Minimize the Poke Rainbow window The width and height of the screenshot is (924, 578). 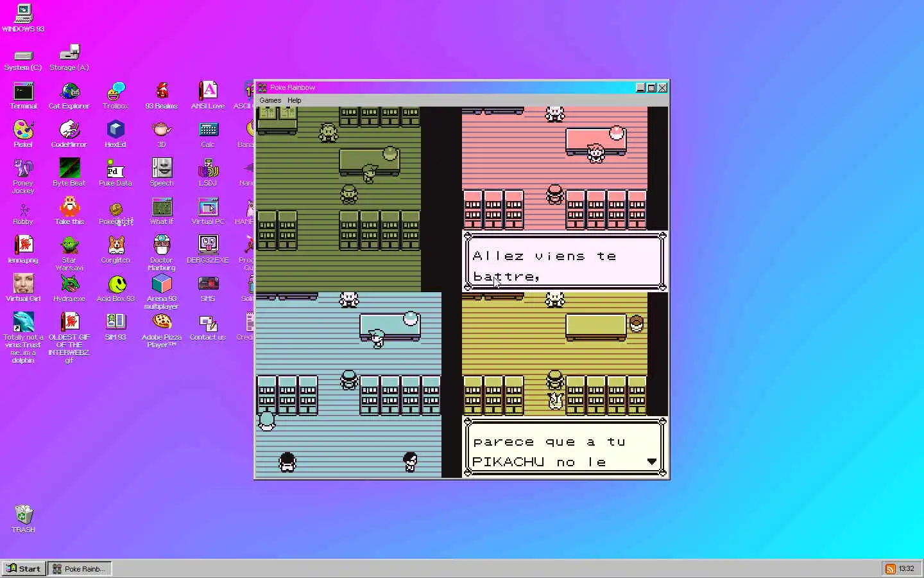click(640, 88)
